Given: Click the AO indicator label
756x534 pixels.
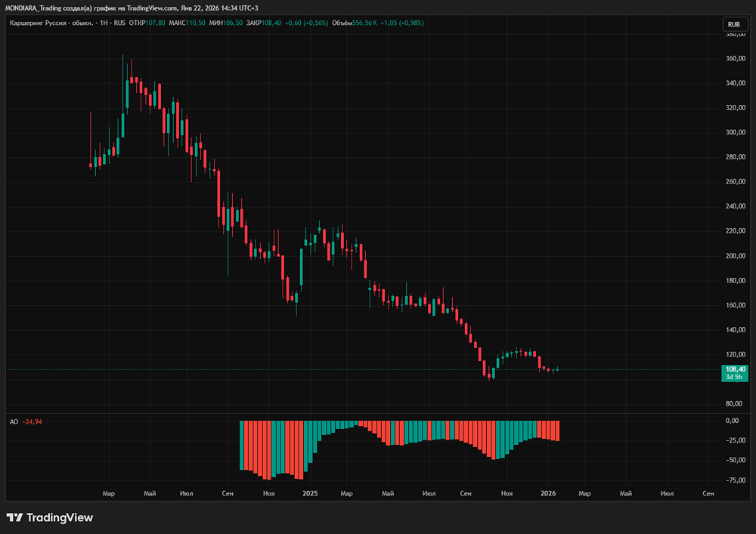Looking at the screenshot, I should point(13,421).
